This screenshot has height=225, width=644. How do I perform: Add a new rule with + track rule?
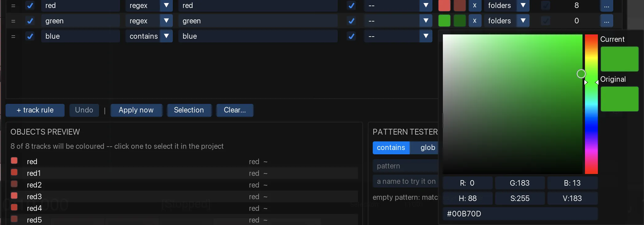(35, 110)
